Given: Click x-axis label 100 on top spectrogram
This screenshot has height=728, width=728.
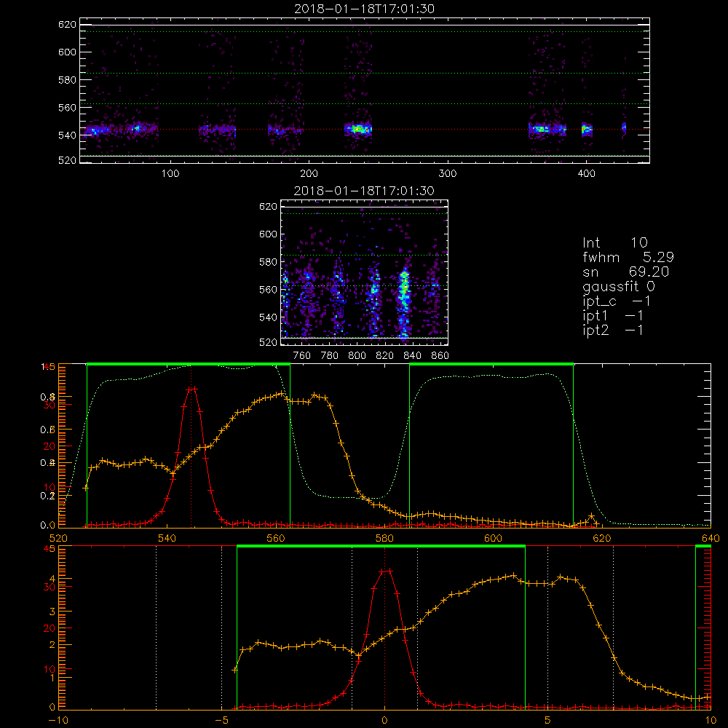Looking at the screenshot, I should tap(170, 174).
